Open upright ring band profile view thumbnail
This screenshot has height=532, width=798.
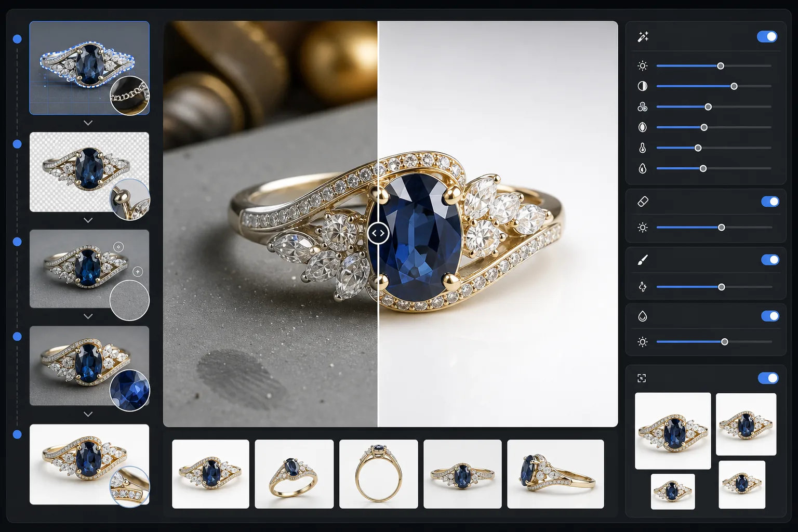click(379, 474)
